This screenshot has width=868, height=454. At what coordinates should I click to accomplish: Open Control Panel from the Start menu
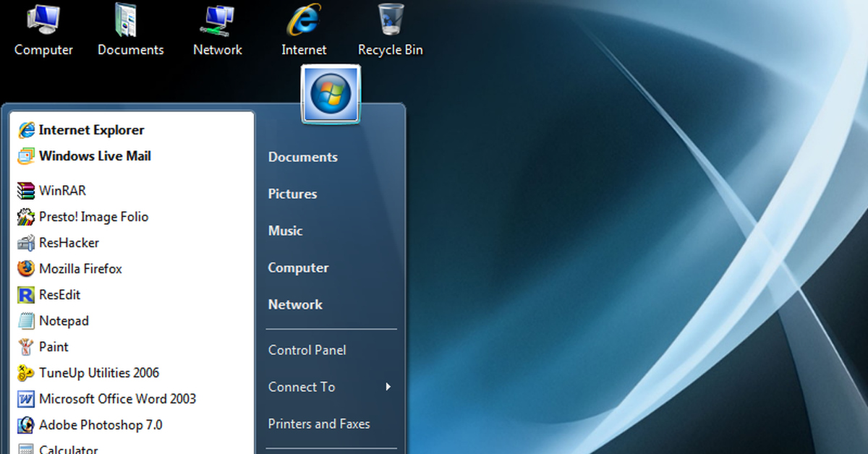pos(307,350)
